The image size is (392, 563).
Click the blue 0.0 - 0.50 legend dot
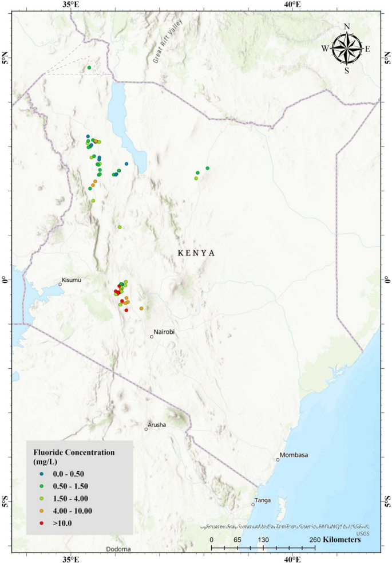[42, 474]
